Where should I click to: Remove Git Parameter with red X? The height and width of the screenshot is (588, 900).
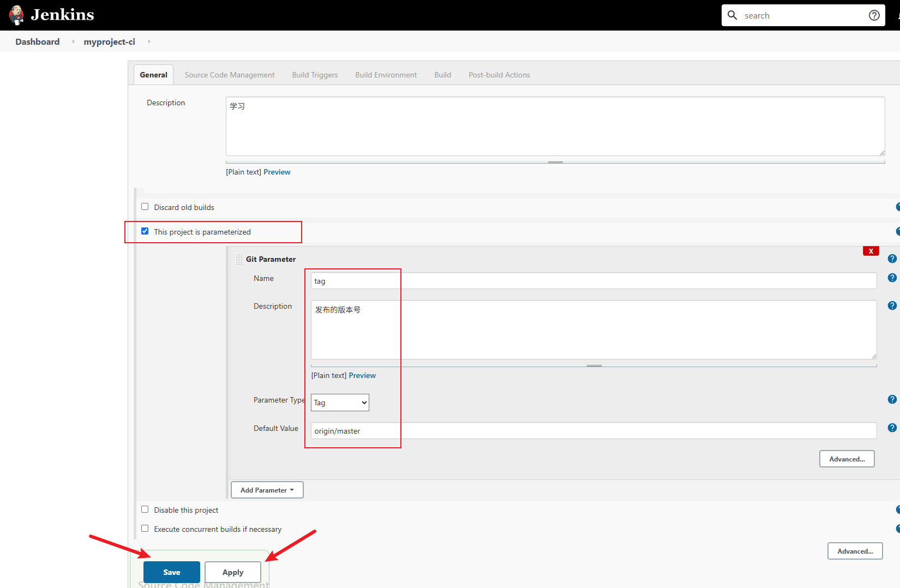tap(871, 251)
